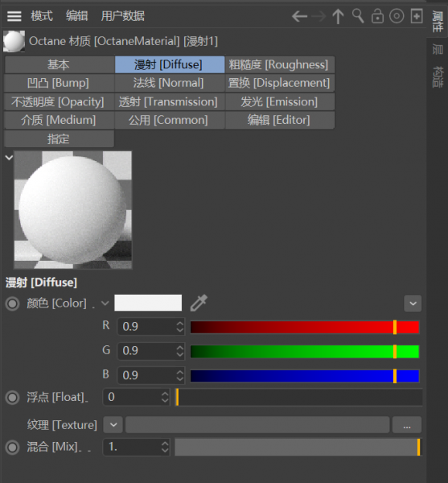
Task: Open the 粗糙度 [Roughness] tab
Action: tap(280, 64)
